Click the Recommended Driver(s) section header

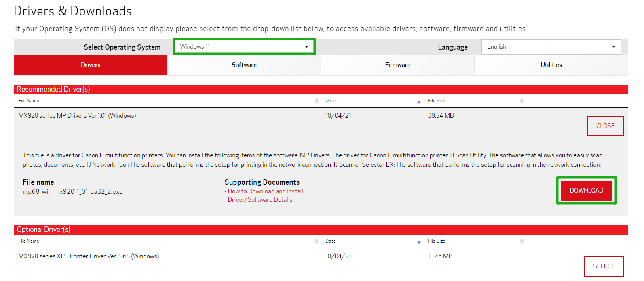321,89
